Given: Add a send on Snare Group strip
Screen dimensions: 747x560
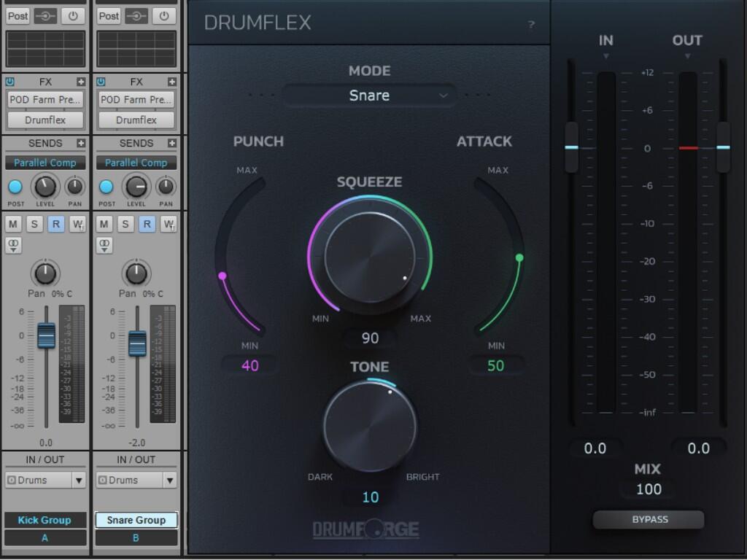Looking at the screenshot, I should 172,144.
